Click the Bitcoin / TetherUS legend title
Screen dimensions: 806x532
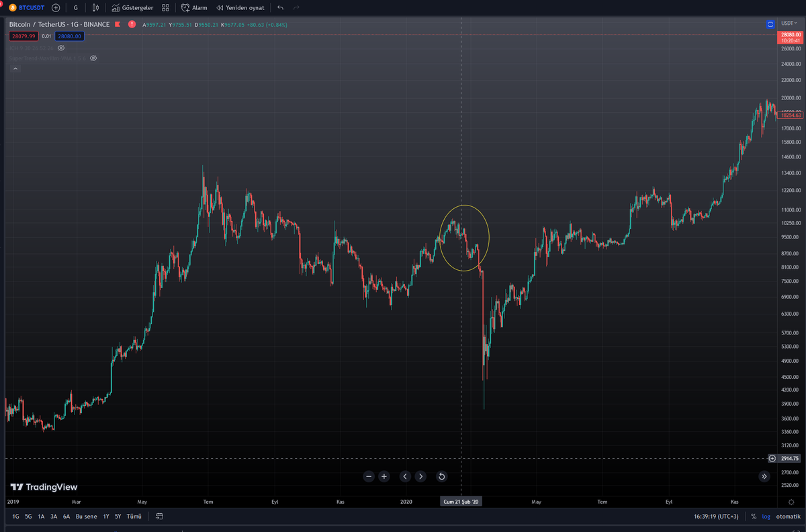59,24
